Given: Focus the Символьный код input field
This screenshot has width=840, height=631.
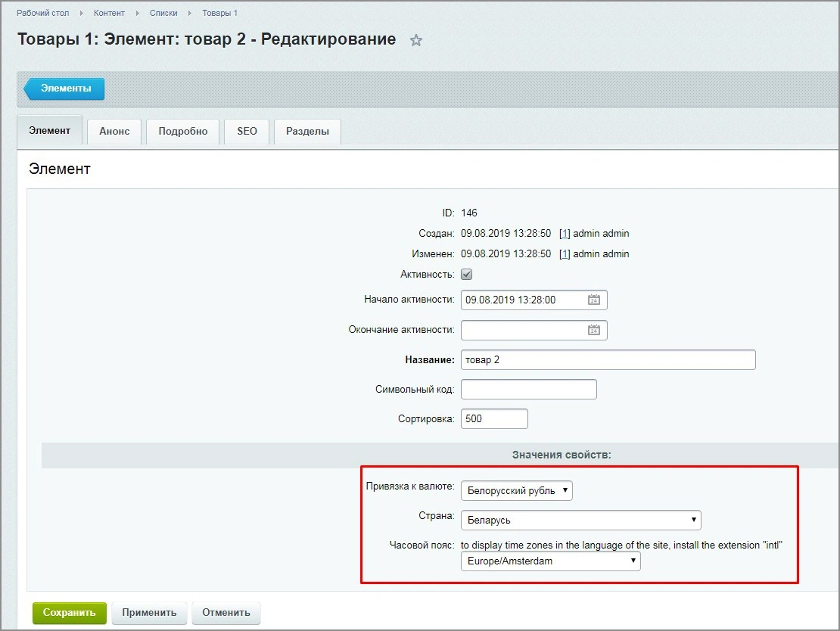Looking at the screenshot, I should [529, 390].
